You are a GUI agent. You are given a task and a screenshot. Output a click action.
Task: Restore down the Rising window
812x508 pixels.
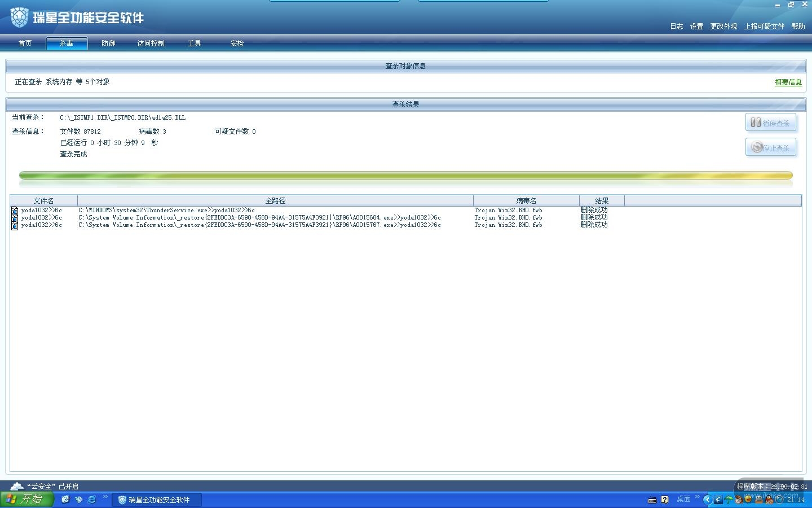791,5
